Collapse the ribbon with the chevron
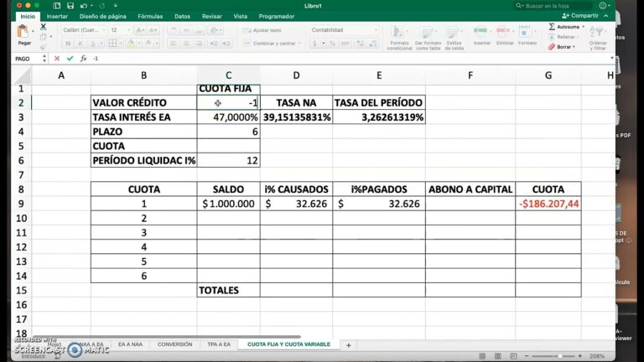This screenshot has height=362, width=644. [606, 16]
